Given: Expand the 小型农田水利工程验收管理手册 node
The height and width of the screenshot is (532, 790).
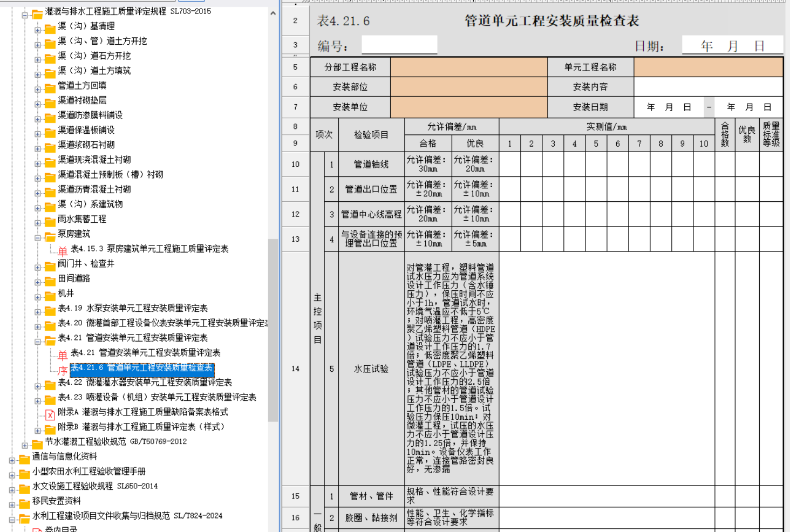Looking at the screenshot, I should click(12, 475).
